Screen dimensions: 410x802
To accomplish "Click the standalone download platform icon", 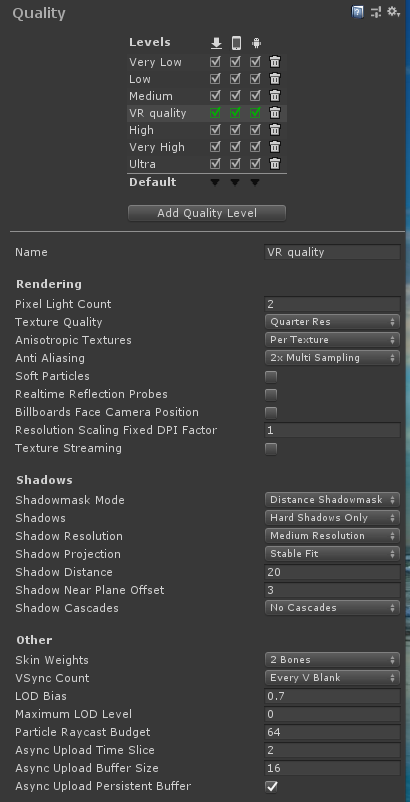I will point(216,43).
